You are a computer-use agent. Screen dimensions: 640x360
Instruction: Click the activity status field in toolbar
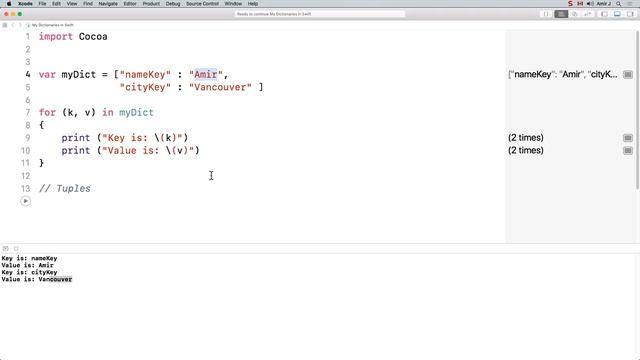[x=320, y=14]
